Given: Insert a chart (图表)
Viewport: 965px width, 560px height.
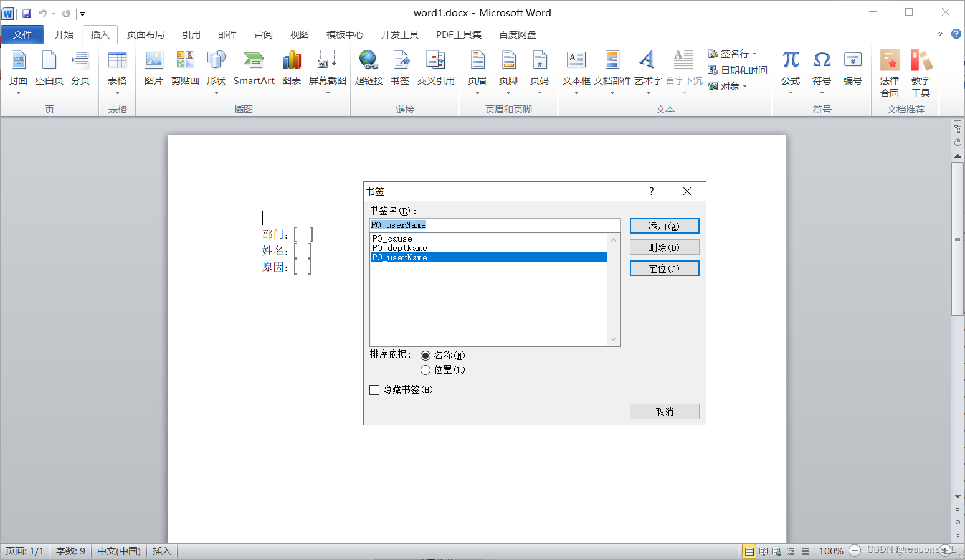Looking at the screenshot, I should (x=292, y=69).
